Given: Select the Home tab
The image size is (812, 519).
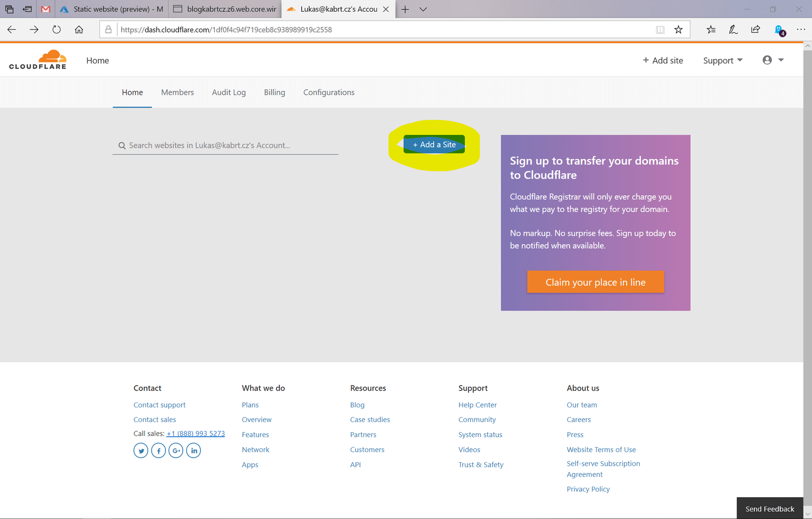Looking at the screenshot, I should tap(132, 92).
